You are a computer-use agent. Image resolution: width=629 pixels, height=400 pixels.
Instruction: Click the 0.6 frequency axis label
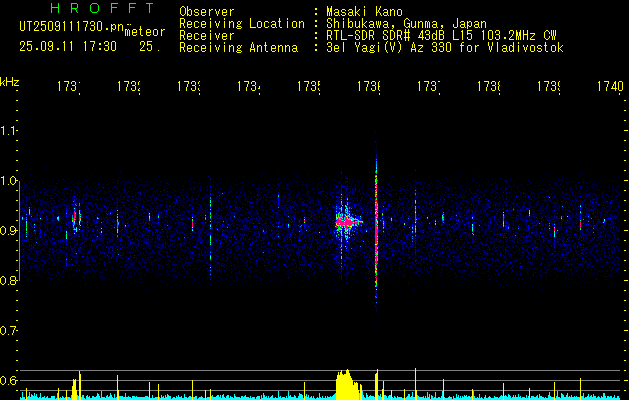(8, 380)
